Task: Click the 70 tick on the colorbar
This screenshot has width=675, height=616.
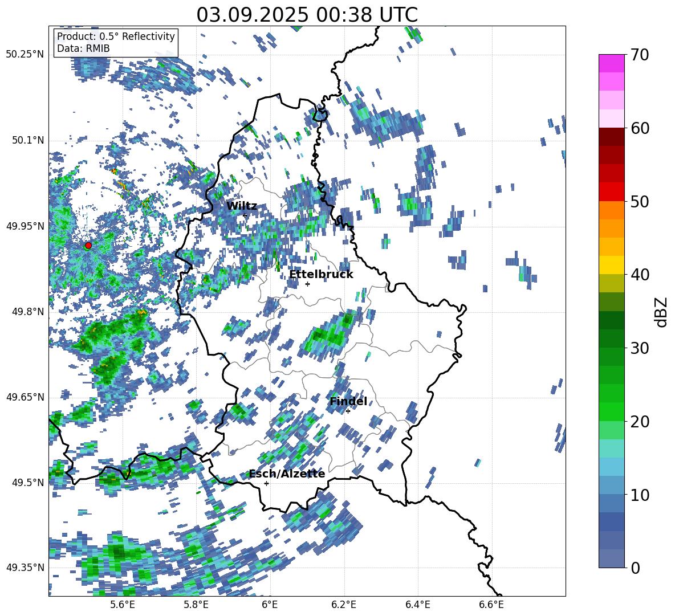Action: (x=640, y=55)
